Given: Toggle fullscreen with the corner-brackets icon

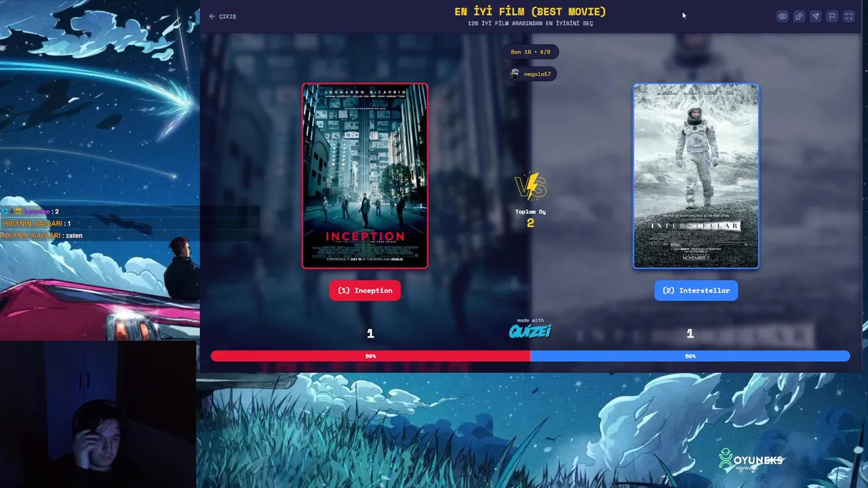Looking at the screenshot, I should 848,16.
